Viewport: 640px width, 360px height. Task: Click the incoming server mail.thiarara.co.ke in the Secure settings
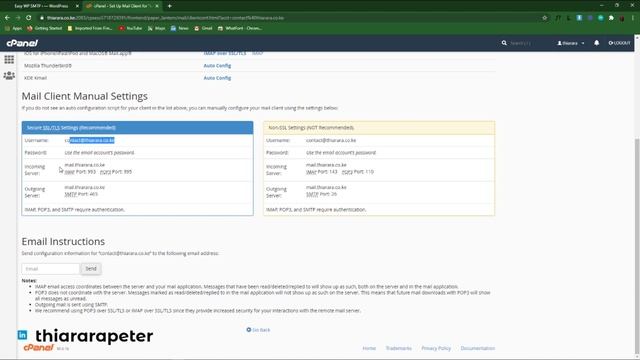click(84, 165)
